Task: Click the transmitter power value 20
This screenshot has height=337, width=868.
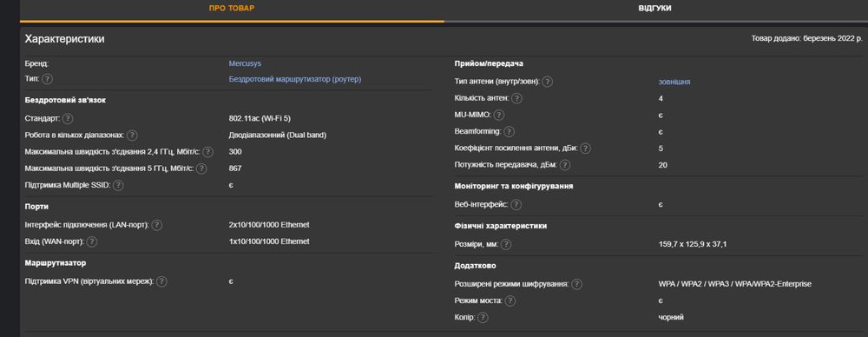Action: tap(662, 165)
